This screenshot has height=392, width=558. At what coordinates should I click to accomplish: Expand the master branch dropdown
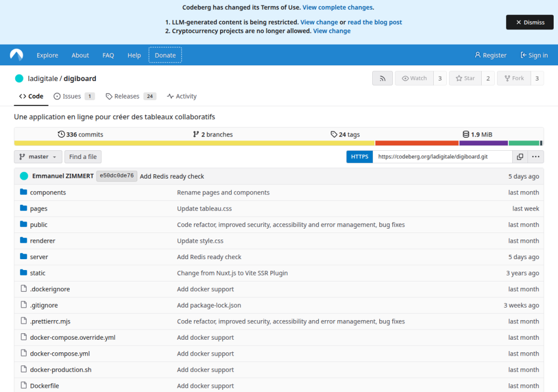coord(38,156)
